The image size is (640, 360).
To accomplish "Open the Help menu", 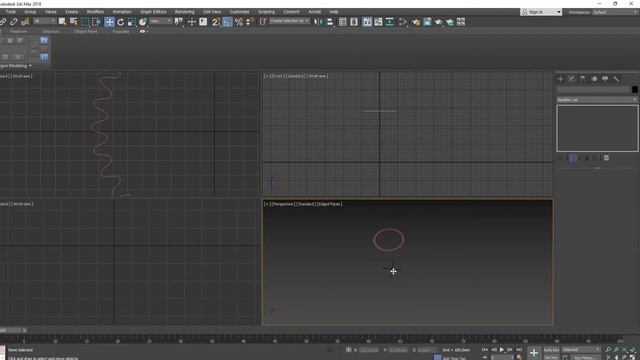I will pos(334,12).
